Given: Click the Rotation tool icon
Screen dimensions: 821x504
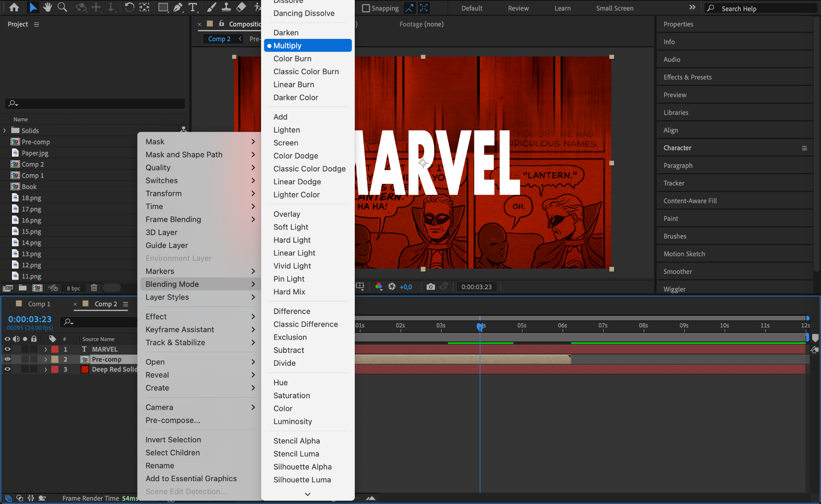Looking at the screenshot, I should tap(129, 7).
